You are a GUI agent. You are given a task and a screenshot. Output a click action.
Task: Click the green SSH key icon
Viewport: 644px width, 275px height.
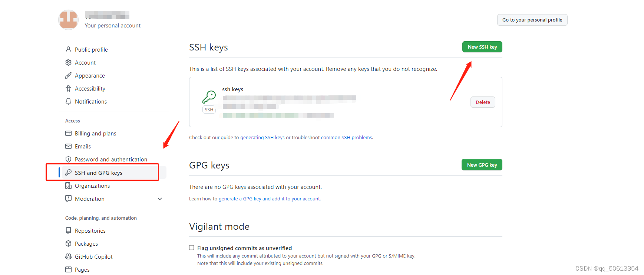point(209,96)
